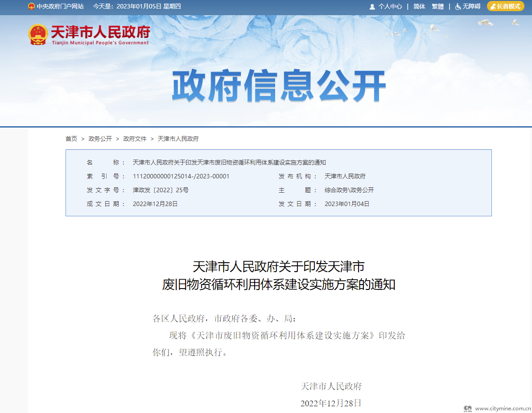The height and width of the screenshot is (413, 532).
Task: Open the 中央政府门户网站 link
Action: [x=60, y=7]
